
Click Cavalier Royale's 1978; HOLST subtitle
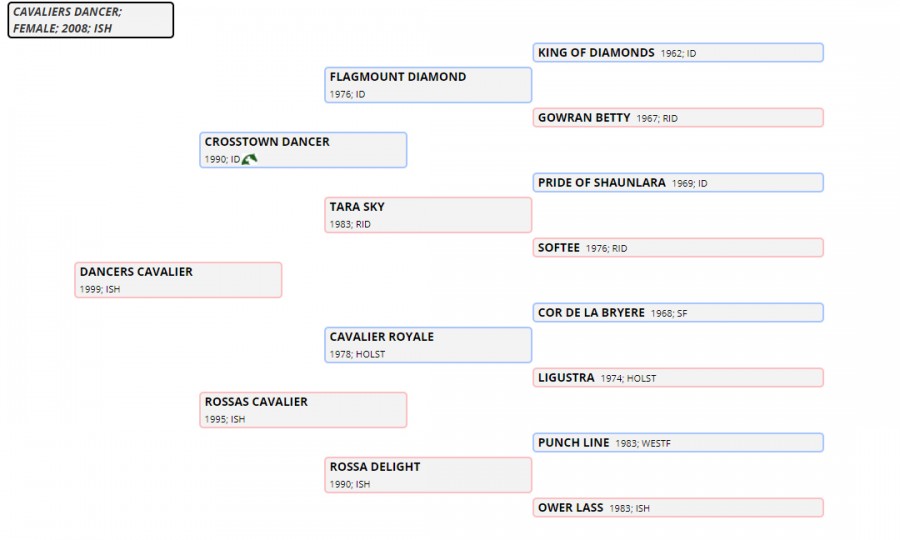(357, 354)
